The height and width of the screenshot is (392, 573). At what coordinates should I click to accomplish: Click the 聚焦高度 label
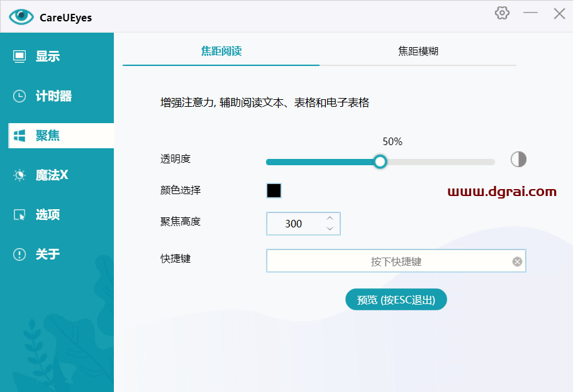pos(181,222)
